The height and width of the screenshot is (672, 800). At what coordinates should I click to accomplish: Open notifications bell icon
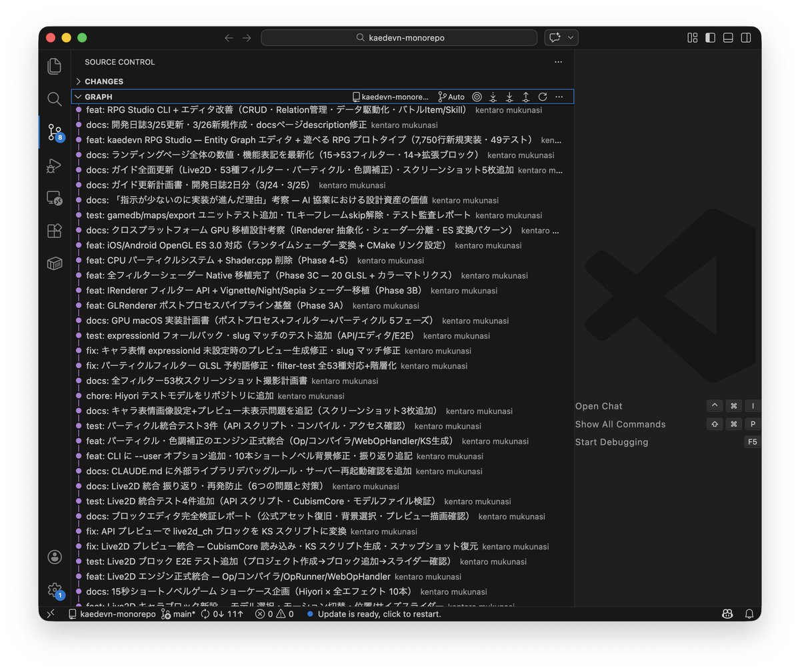749,614
